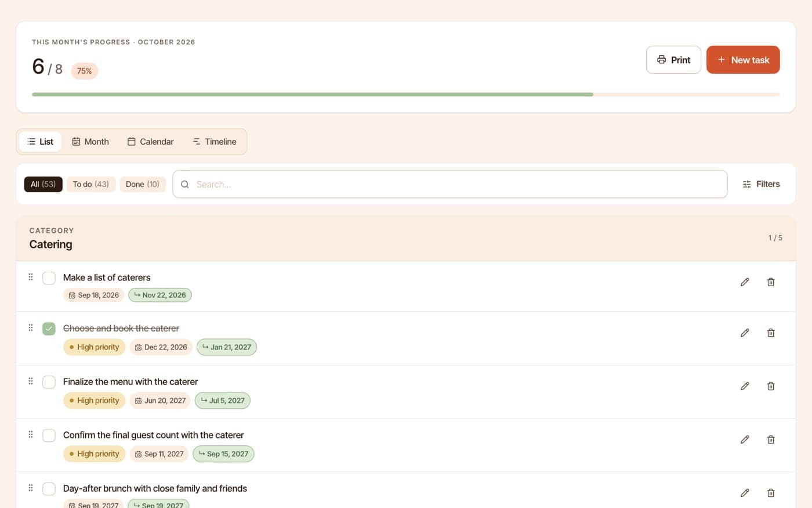Click drag handle of 'Day-after brunch' row
Screen dimensions: 812x508
pos(31,488)
